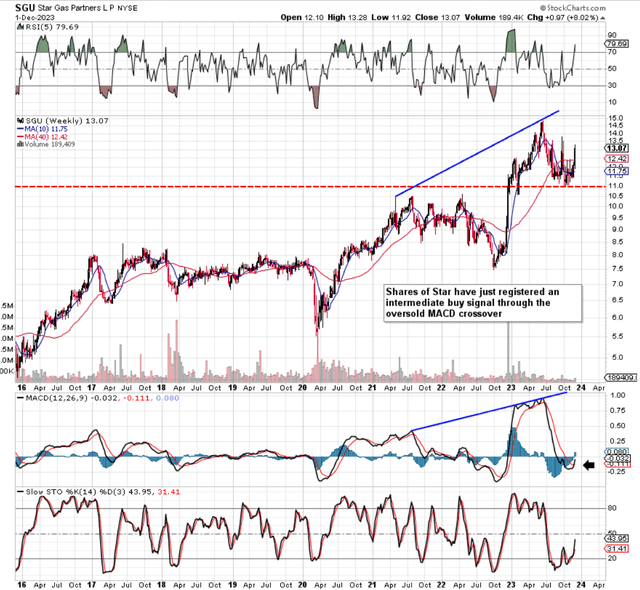
Task: Select the SGU ticker symbol in the header
Action: pyautogui.click(x=25, y=8)
